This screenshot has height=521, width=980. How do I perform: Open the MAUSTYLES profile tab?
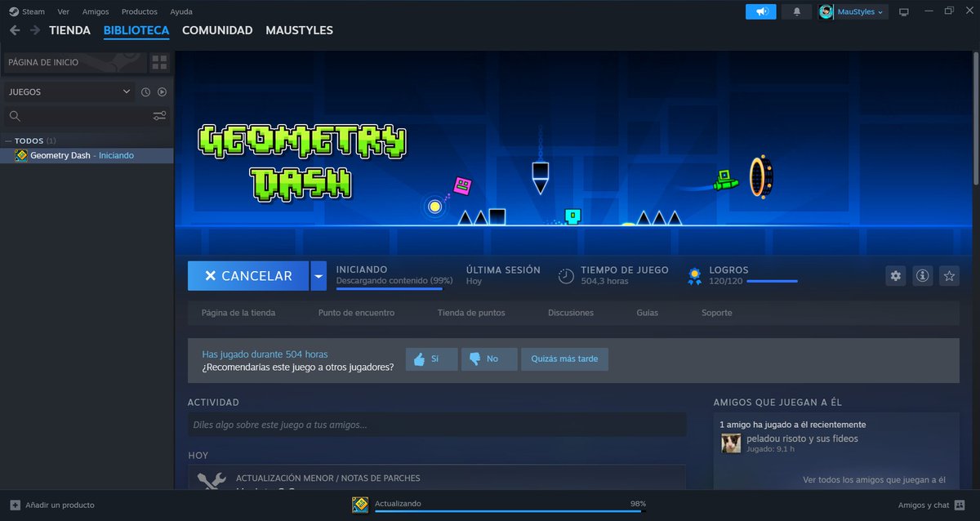(299, 30)
